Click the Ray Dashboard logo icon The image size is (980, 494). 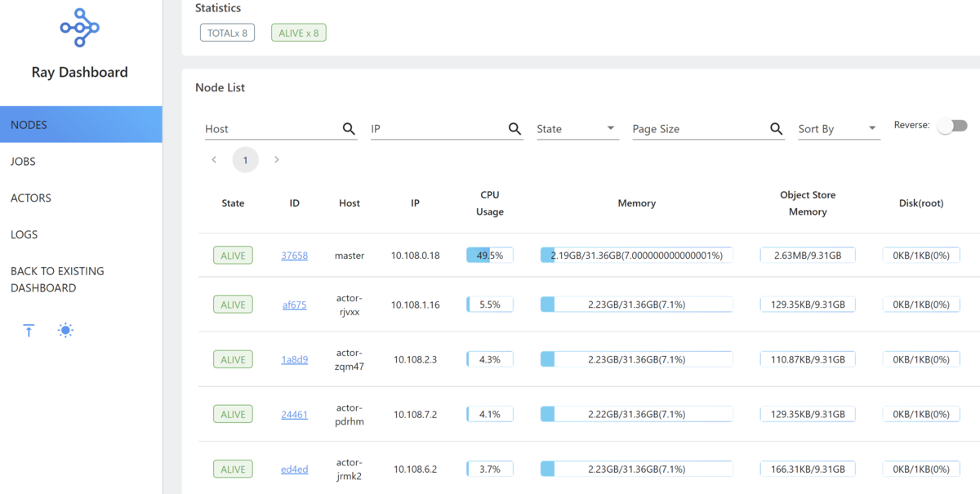(80, 28)
